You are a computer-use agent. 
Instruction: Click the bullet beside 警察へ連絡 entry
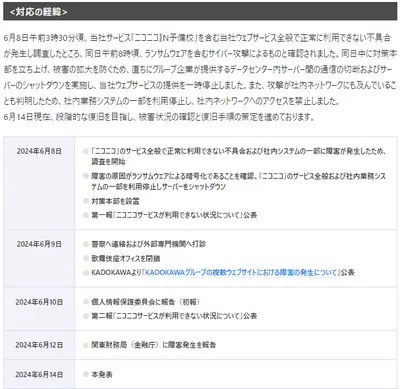[86, 244]
